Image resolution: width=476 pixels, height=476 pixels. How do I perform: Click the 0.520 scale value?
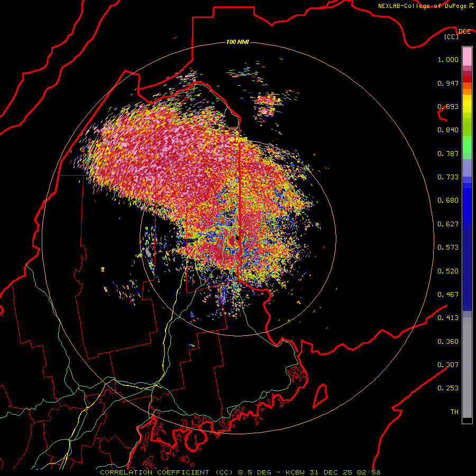[448, 271]
